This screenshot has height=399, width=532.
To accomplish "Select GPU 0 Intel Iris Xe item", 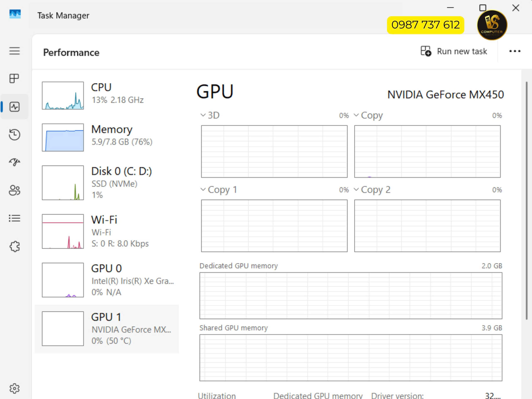I will (107, 280).
